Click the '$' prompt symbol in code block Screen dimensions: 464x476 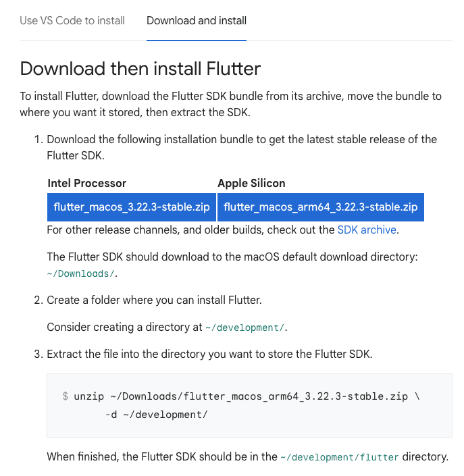65,396
